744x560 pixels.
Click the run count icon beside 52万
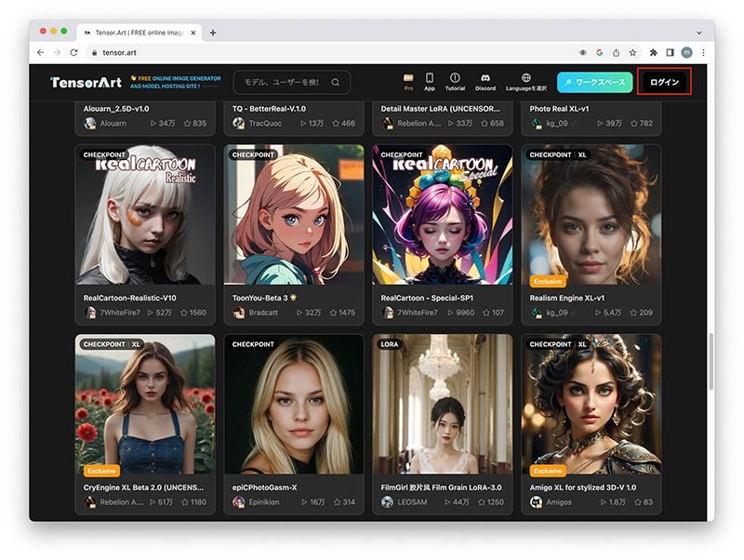[151, 313]
